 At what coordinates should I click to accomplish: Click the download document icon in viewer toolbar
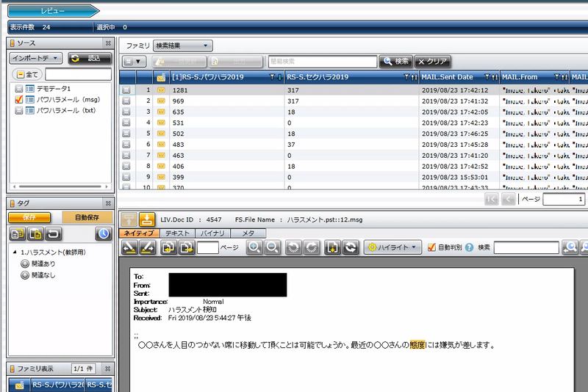[x=332, y=247]
